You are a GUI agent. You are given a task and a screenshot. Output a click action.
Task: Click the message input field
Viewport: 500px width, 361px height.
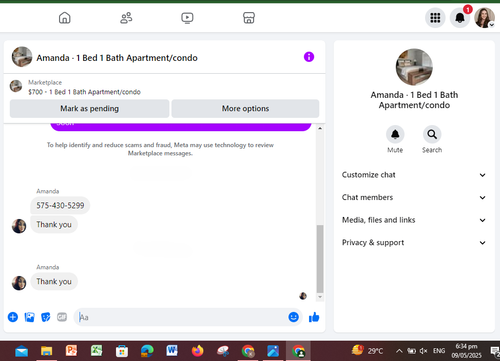[x=183, y=317]
